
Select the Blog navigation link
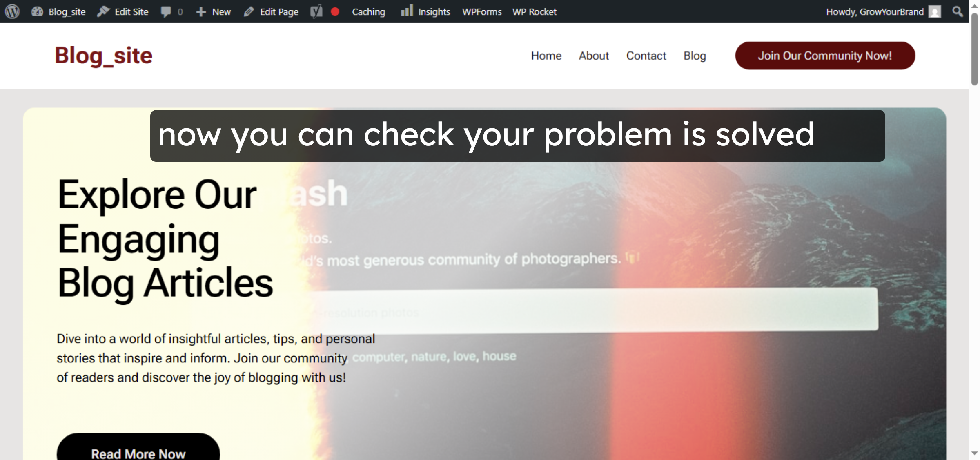[x=695, y=56]
